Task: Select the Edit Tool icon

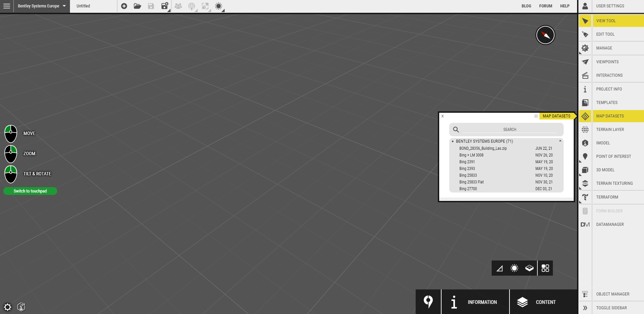Action: tap(585, 34)
